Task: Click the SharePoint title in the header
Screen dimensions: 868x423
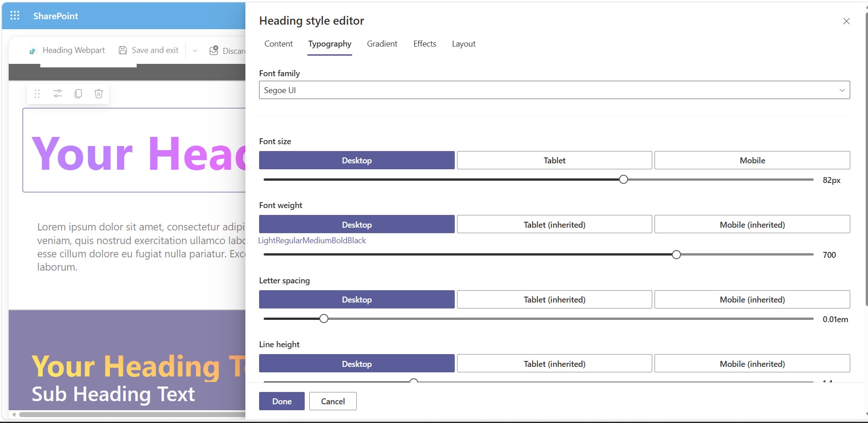Action: pyautogui.click(x=56, y=16)
